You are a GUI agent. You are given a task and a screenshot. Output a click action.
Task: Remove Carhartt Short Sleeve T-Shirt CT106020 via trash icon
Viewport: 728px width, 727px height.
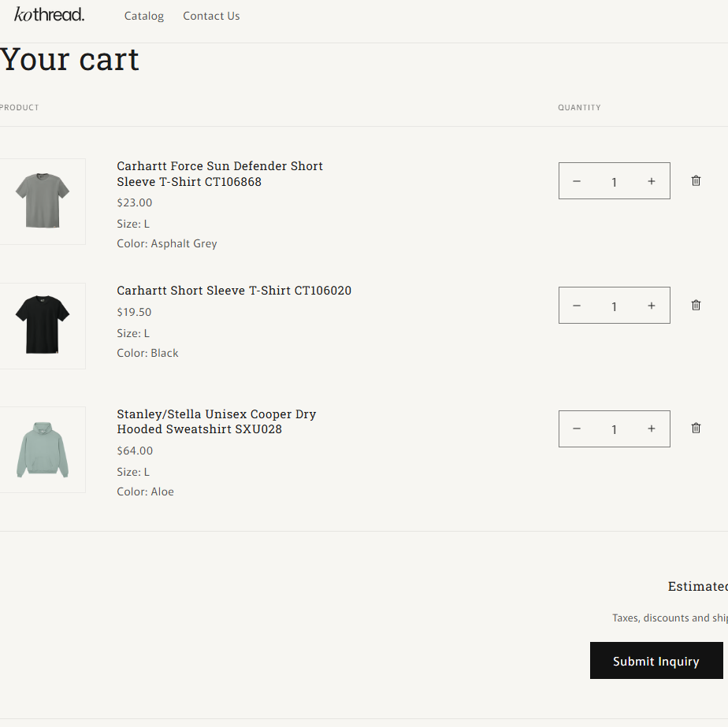[696, 305]
